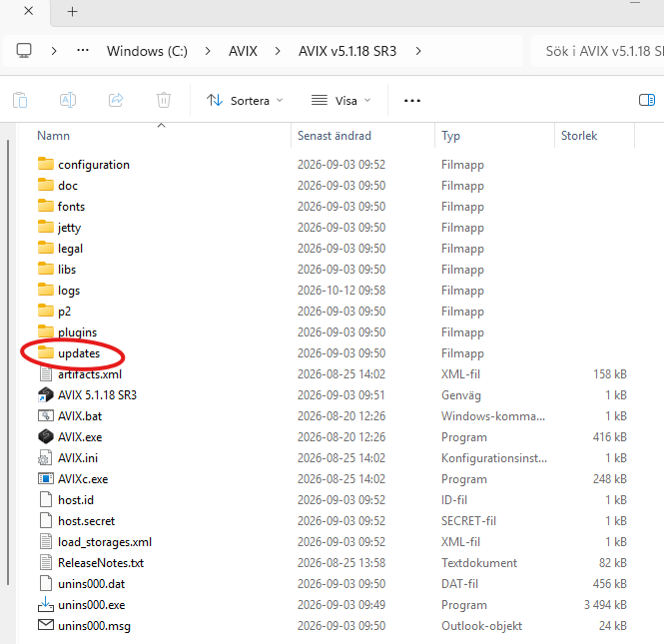Click the DAT-fil type cell
The width and height of the screenshot is (664, 644).
459,584
